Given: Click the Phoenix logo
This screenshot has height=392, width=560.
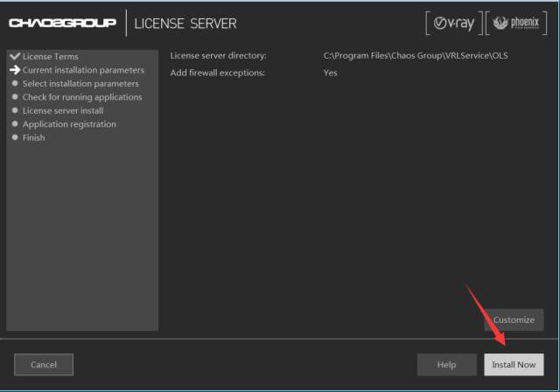Looking at the screenshot, I should tap(516, 24).
